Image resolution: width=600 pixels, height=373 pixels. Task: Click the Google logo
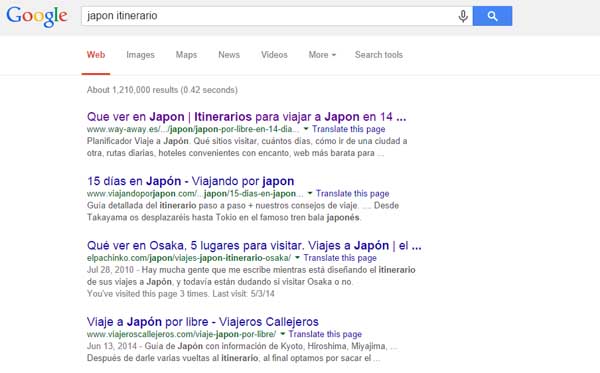(x=37, y=16)
